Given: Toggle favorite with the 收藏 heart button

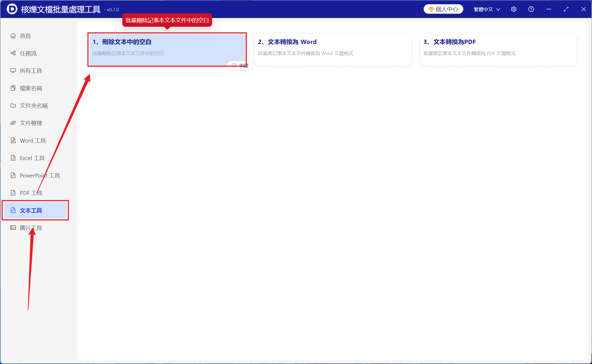Looking at the screenshot, I should [x=240, y=66].
